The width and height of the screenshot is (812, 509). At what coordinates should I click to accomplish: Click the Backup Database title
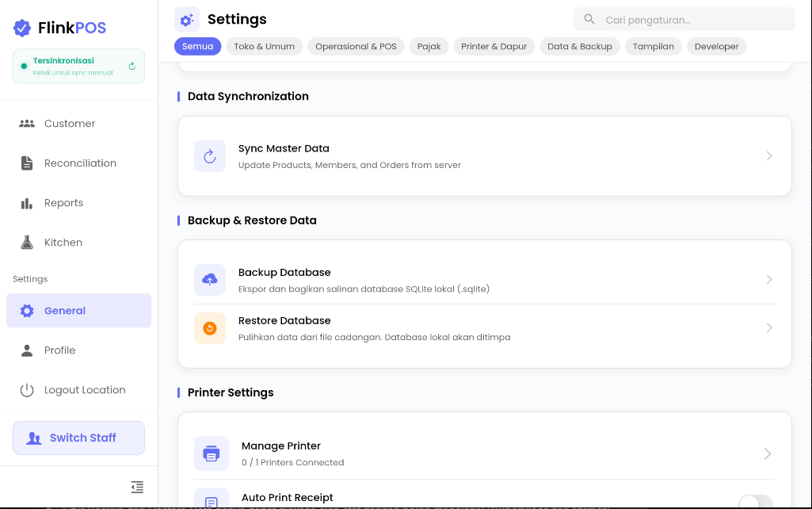point(284,273)
